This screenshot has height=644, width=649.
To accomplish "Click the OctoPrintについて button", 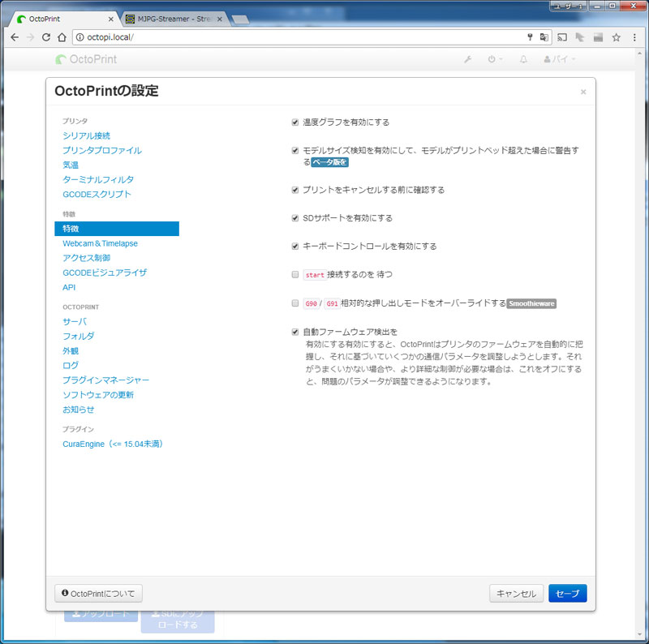I will pyautogui.click(x=98, y=594).
